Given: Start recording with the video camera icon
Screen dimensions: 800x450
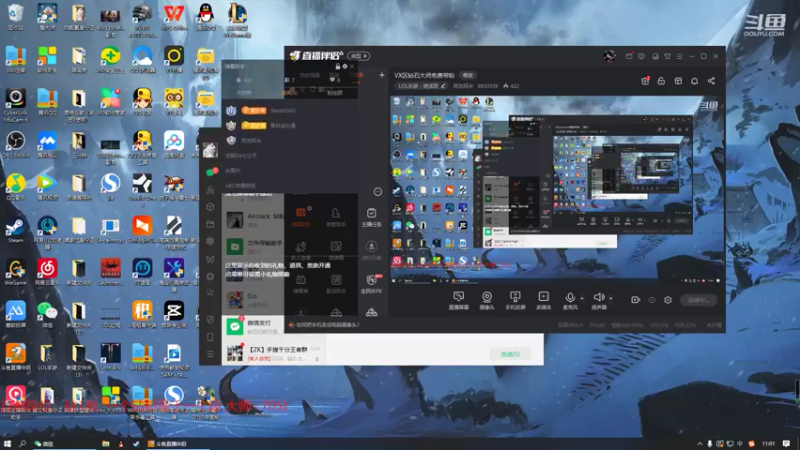Looking at the screenshot, I should tap(635, 300).
